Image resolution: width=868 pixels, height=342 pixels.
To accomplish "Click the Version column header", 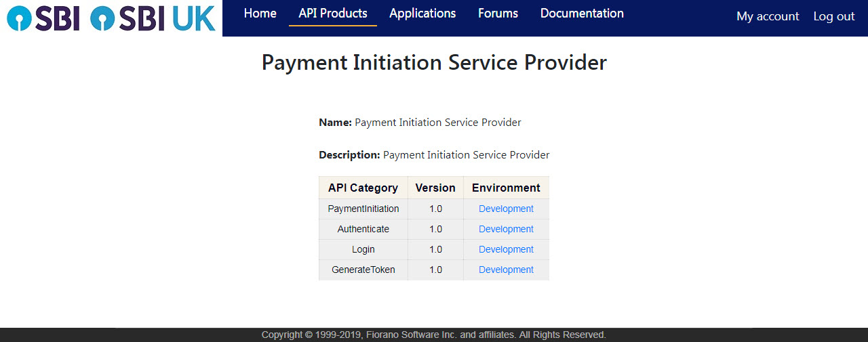I will (x=435, y=188).
